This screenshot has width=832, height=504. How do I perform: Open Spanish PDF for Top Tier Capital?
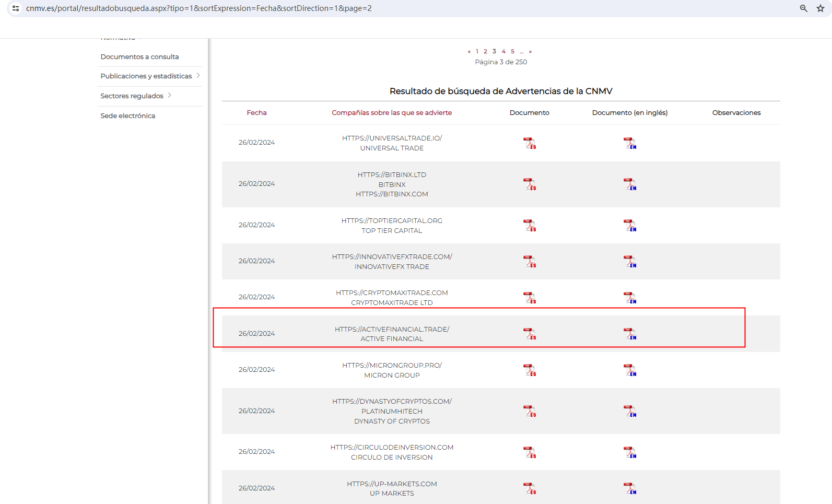tap(529, 226)
